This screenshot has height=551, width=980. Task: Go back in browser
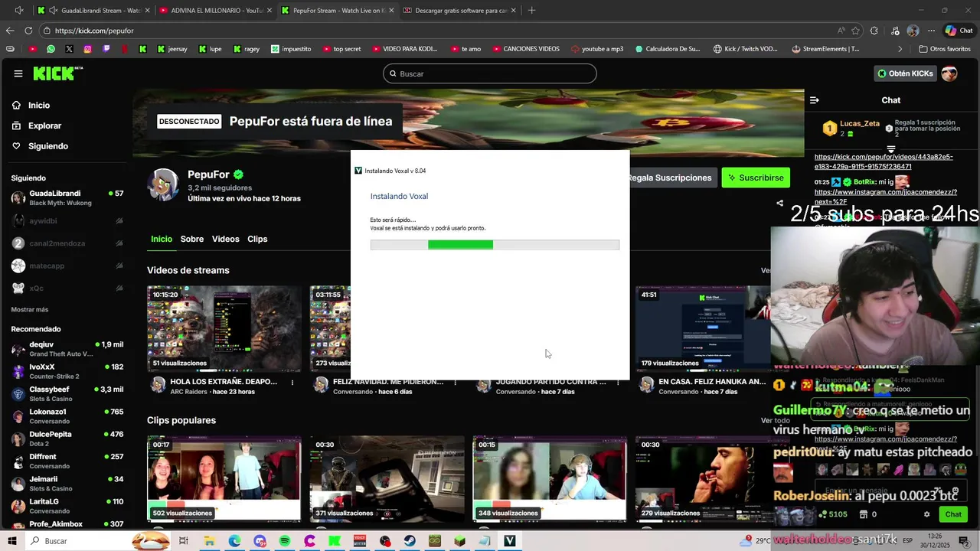click(x=10, y=31)
